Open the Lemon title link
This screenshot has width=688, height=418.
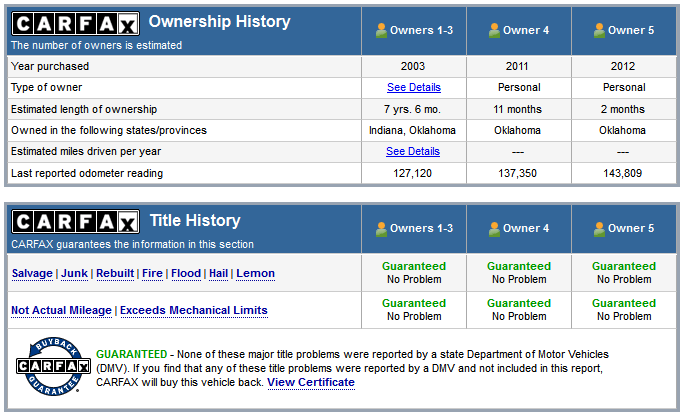click(x=255, y=273)
